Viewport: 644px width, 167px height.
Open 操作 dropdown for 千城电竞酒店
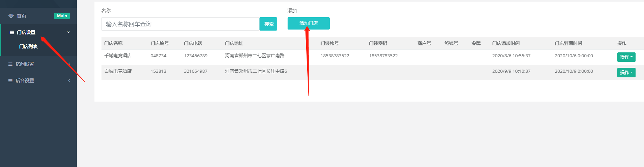626,57
